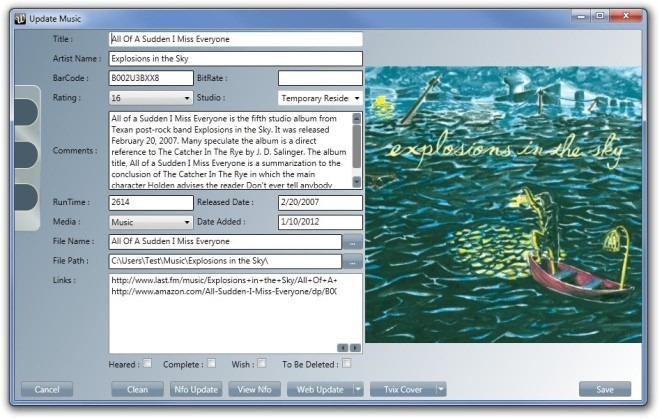Screen dimensions: 660x419
Task: Save the music entry
Action: coord(605,390)
